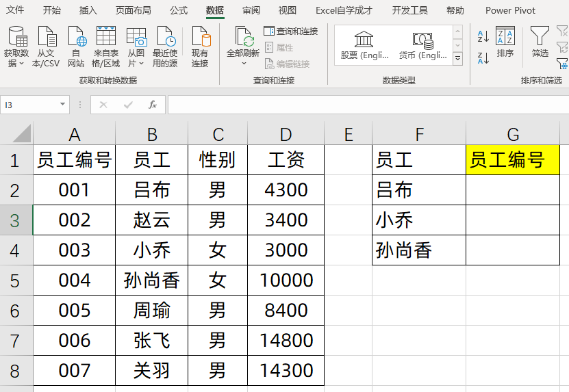Select the 性别 header cell

[218, 160]
